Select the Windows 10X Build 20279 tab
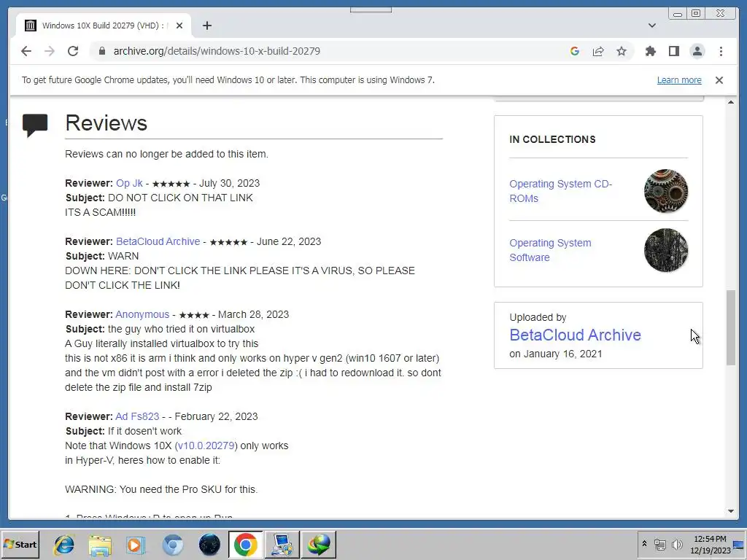Image resolution: width=747 pixels, height=560 pixels. pyautogui.click(x=104, y=26)
